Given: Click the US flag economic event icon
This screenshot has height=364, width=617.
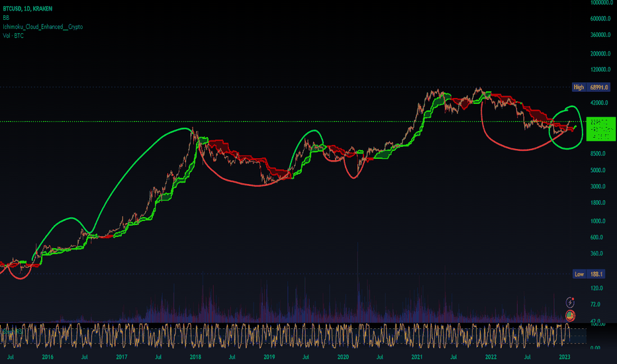Looking at the screenshot, I should click(x=570, y=315).
